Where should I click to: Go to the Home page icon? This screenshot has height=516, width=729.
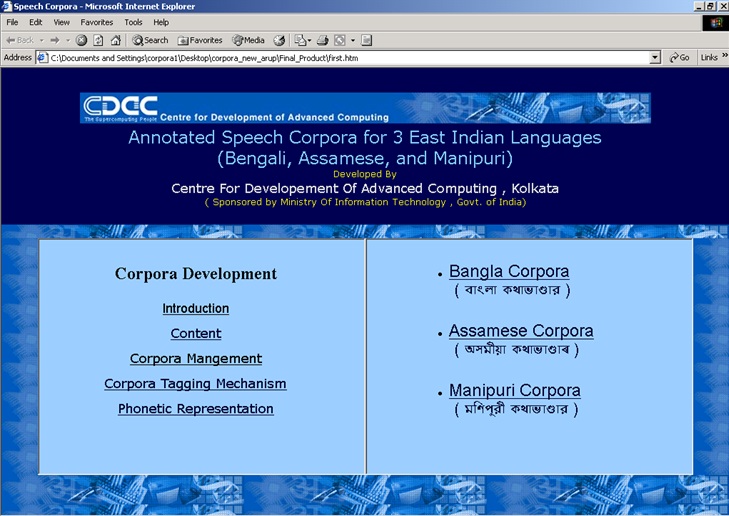coord(115,40)
